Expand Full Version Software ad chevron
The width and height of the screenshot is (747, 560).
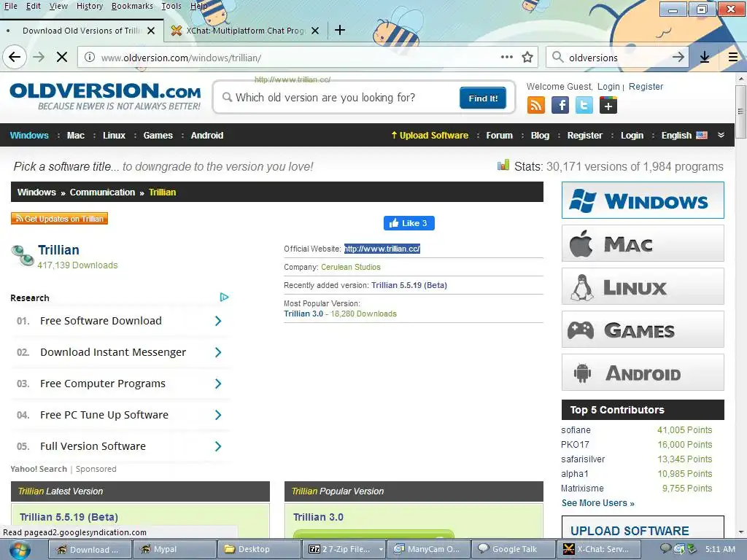[x=217, y=446]
